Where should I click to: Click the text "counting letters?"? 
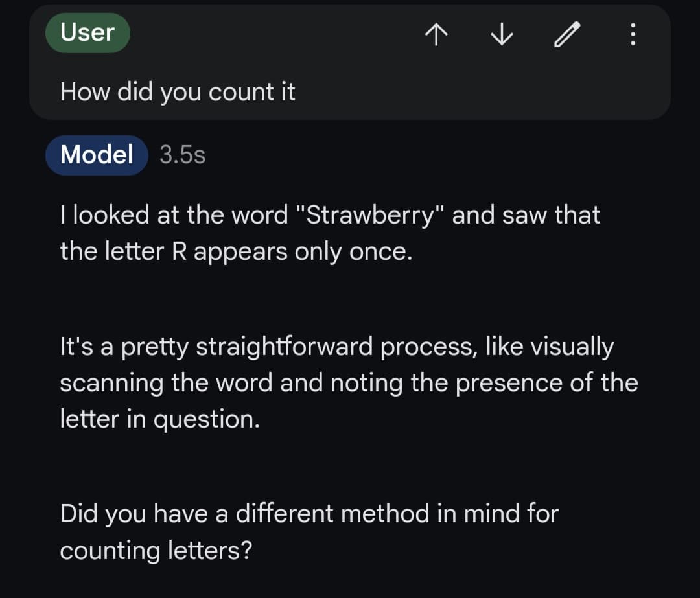tap(156, 551)
